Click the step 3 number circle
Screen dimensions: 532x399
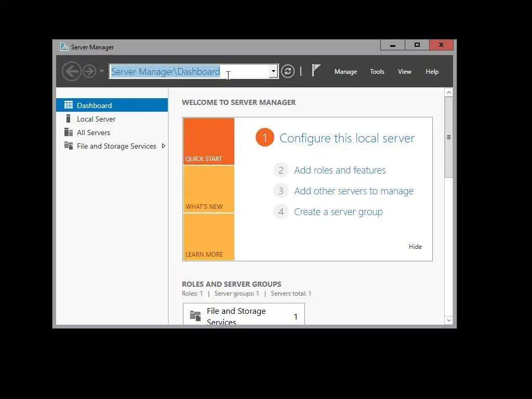coord(281,191)
